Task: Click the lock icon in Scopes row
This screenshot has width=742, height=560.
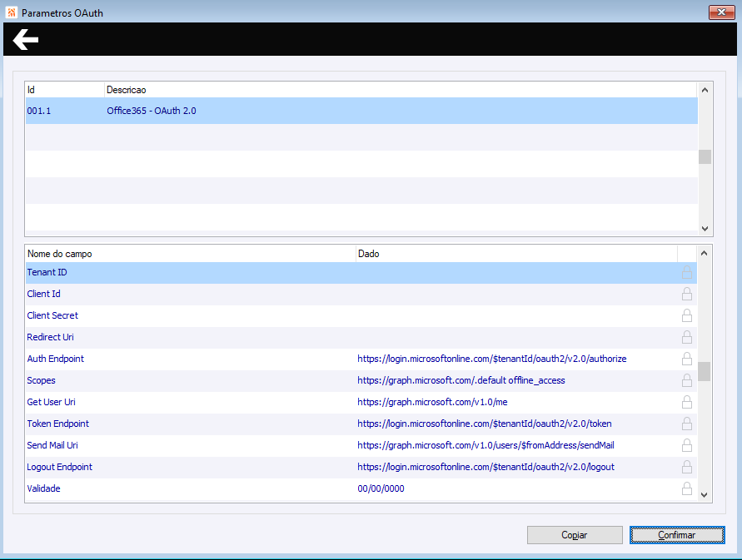Action: pos(687,380)
